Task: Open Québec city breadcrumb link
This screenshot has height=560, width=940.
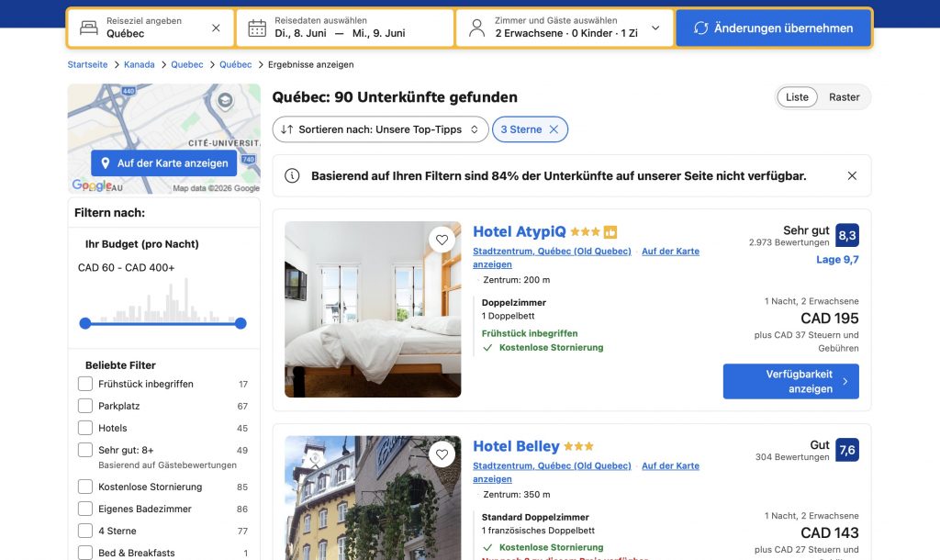Action: [236, 64]
